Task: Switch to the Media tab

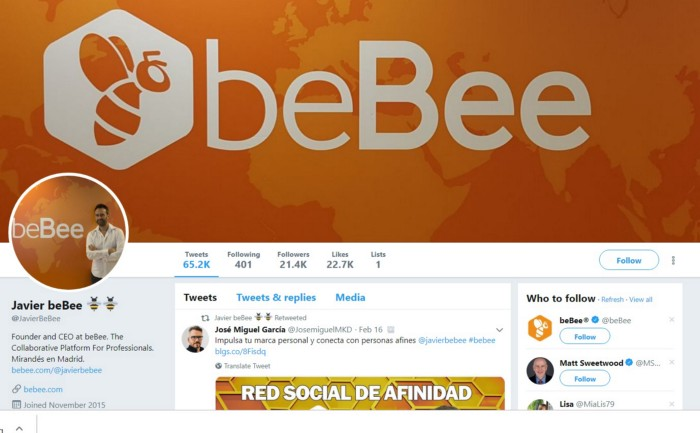Action: coord(350,297)
